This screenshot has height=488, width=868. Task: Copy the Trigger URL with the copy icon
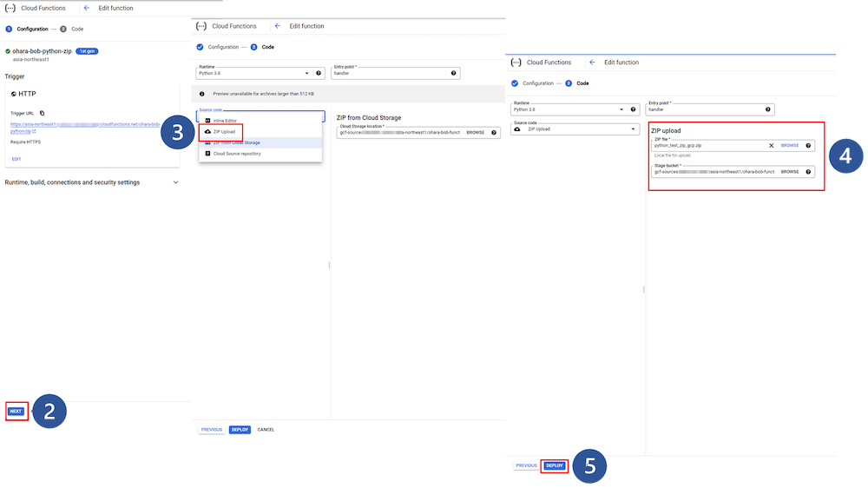click(42, 113)
